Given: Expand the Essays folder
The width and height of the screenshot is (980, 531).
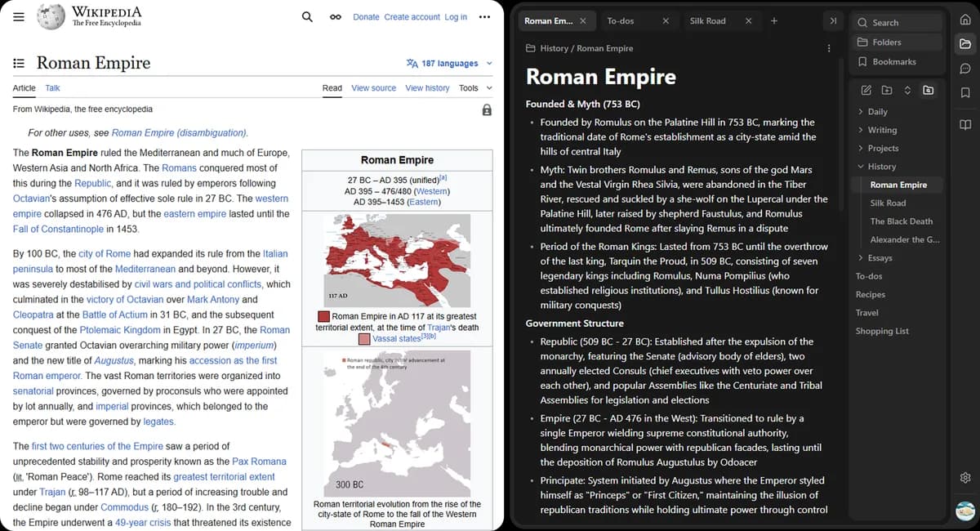Looking at the screenshot, I should pos(880,258).
